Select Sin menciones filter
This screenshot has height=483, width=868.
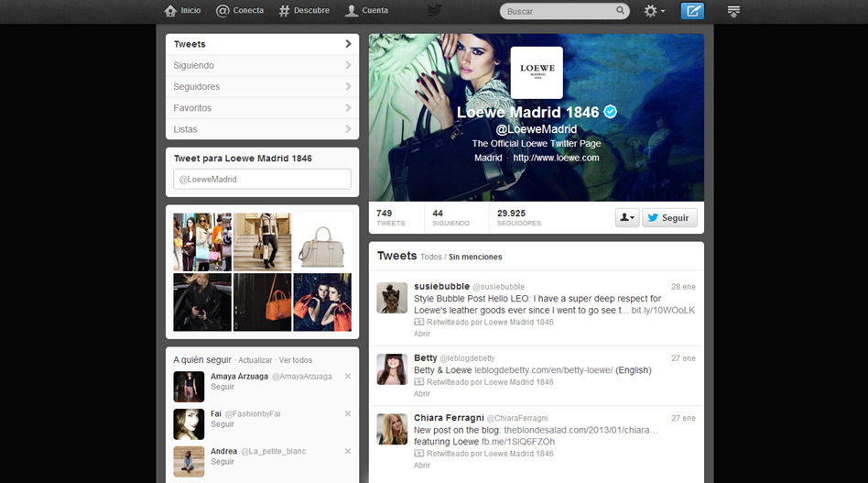pyautogui.click(x=475, y=257)
